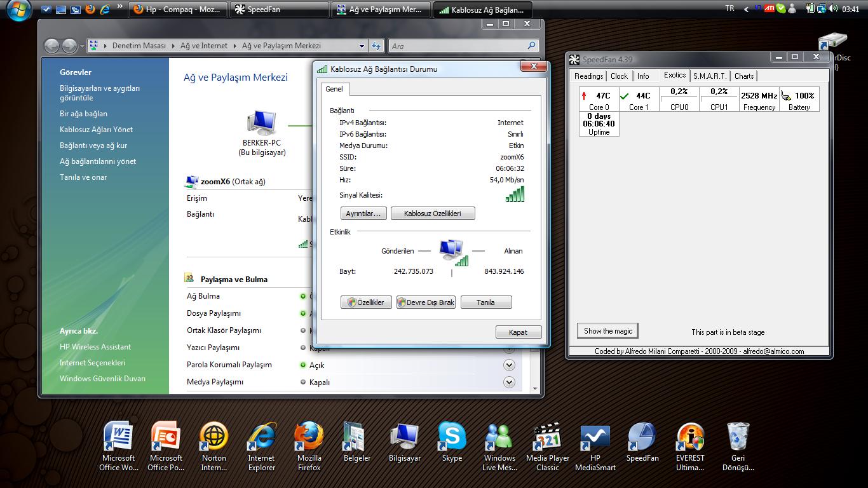Image resolution: width=868 pixels, height=488 pixels.
Task: Open Media Player Classic desktop icon
Action: (547, 446)
